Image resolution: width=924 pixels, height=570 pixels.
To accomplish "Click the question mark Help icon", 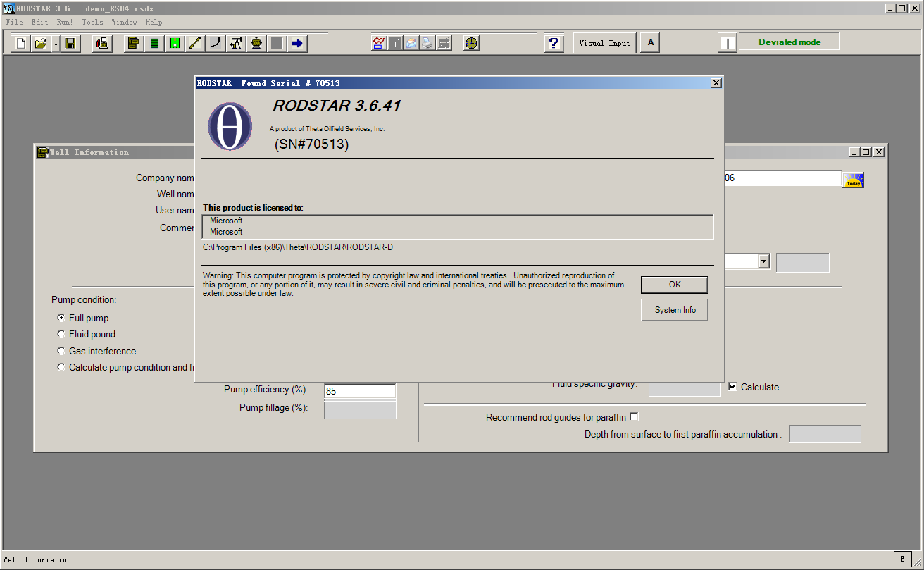I will point(554,43).
